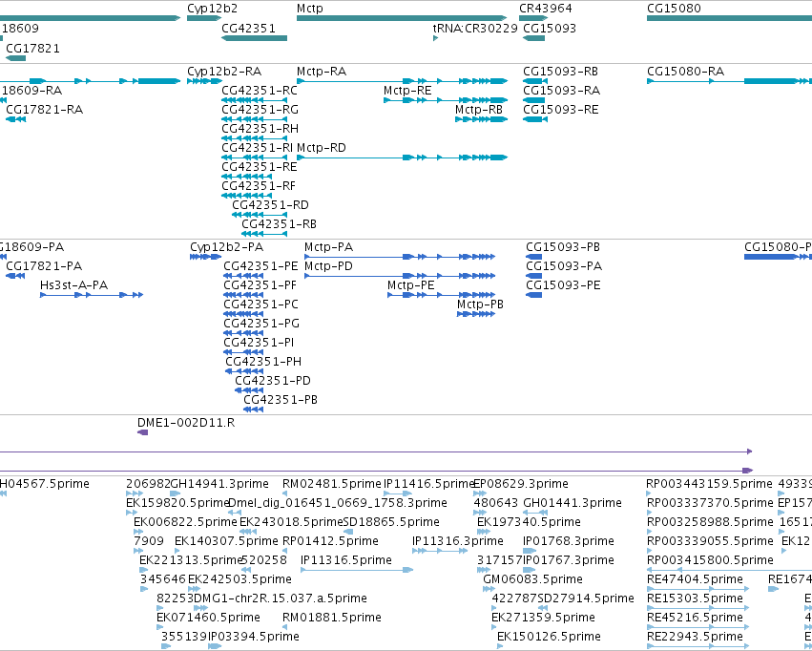Click transcript CG15080-RA label
The width and height of the screenshot is (812, 651).
click(685, 71)
